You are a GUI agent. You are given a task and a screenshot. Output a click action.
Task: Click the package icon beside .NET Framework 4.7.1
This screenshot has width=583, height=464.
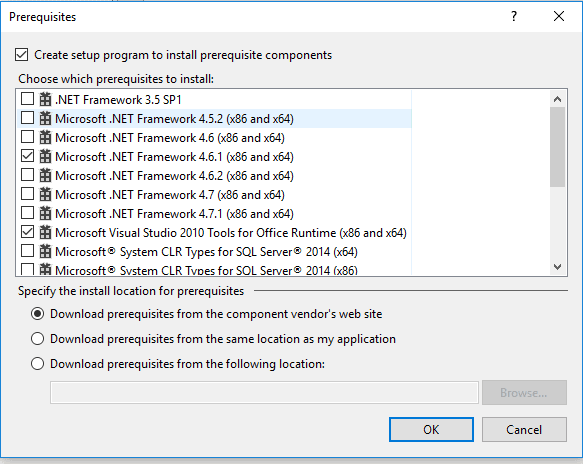tap(45, 213)
